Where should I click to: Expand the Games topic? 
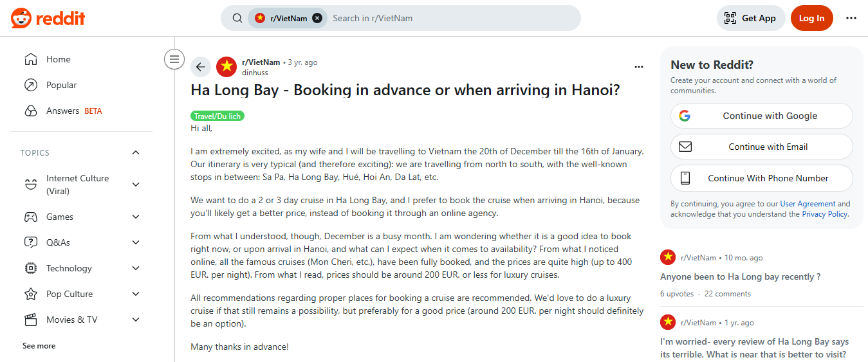coord(136,217)
